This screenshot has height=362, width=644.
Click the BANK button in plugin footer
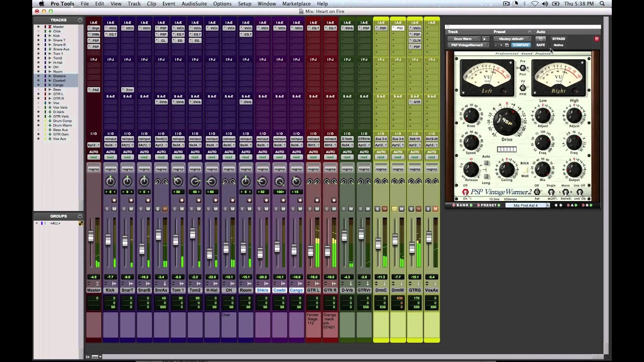coord(462,205)
